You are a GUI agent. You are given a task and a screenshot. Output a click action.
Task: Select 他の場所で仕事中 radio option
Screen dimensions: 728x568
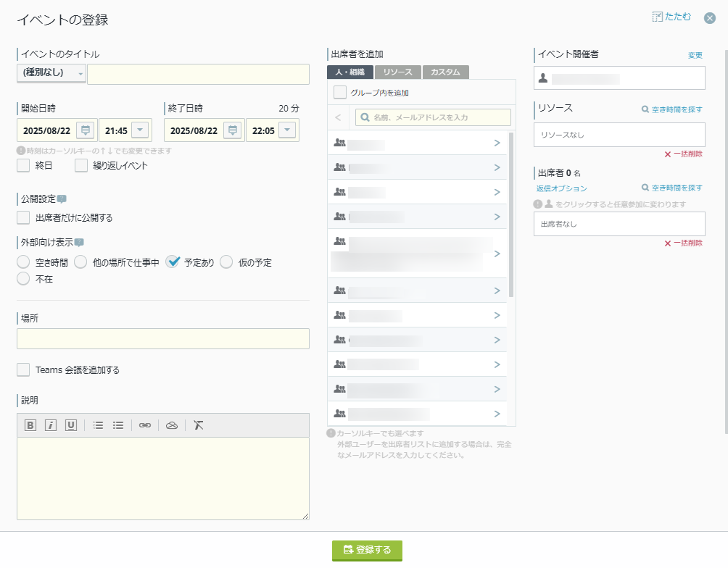point(80,262)
